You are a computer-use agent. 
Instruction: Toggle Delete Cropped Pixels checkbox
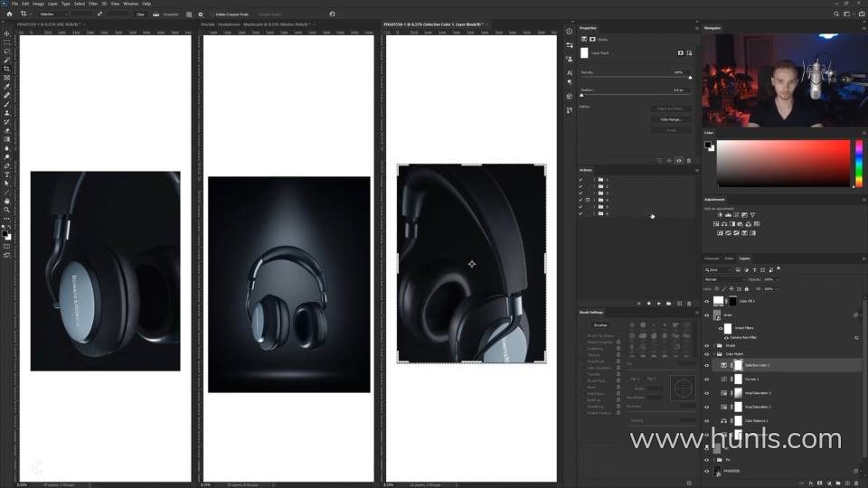click(x=212, y=14)
